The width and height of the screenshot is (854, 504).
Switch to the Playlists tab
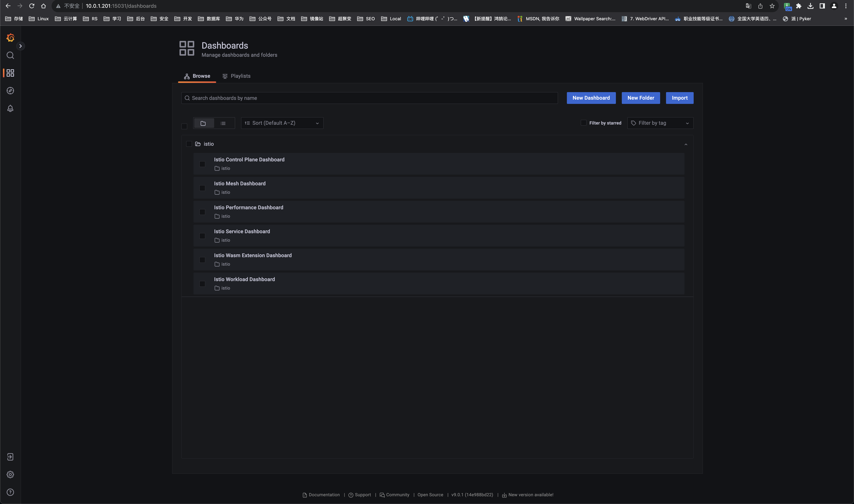tap(236, 76)
